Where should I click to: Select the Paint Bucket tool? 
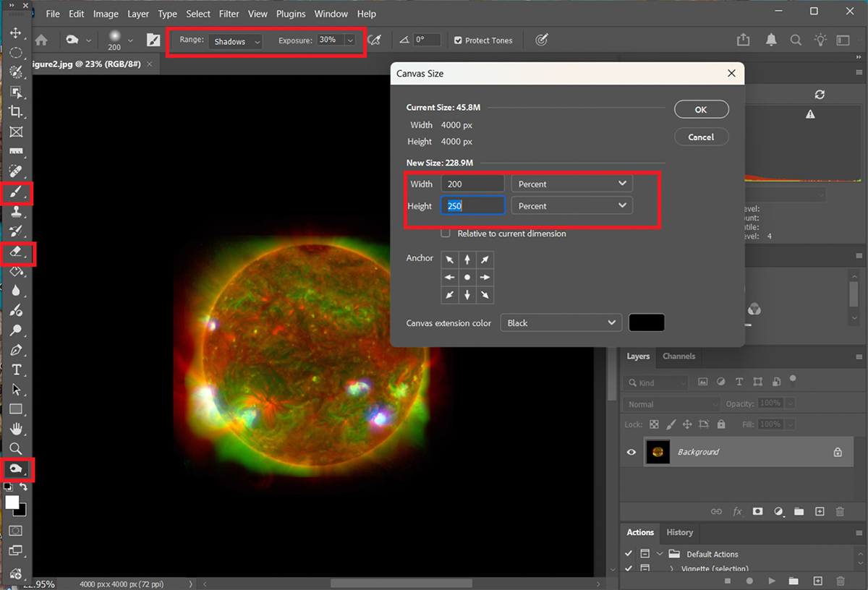point(16,271)
